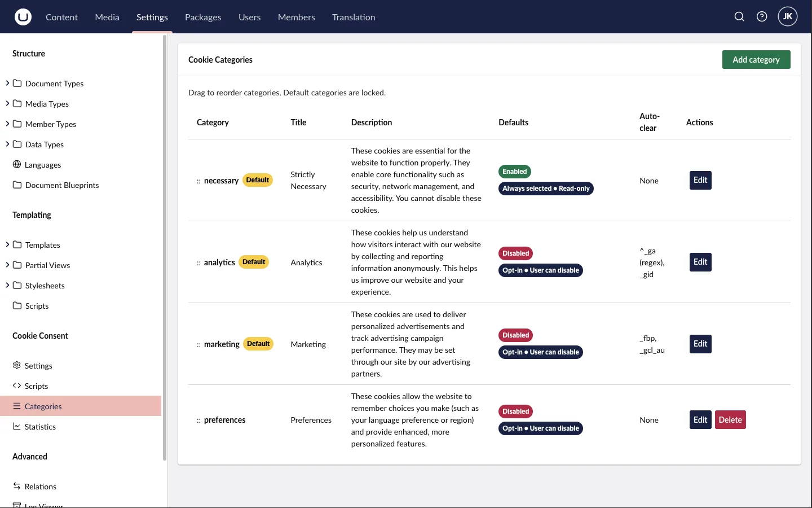Screen dimensions: 812x508
Task: Click the Languages globe icon
Action: pos(17,165)
